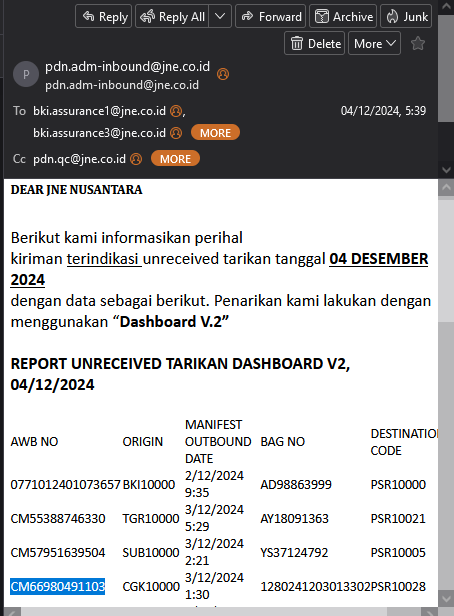Click AWB number CM57951639504
Viewport: 454px width, 616px height.
click(x=58, y=553)
